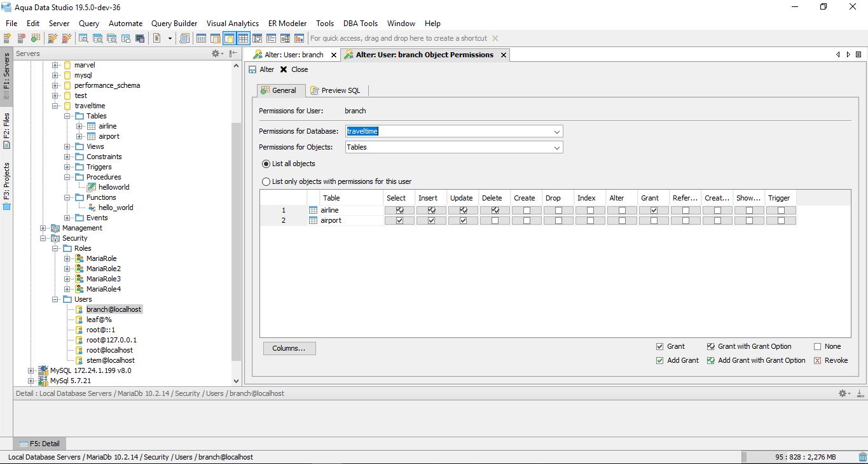Click the Columns... button
The image size is (868, 464).
[x=289, y=348]
